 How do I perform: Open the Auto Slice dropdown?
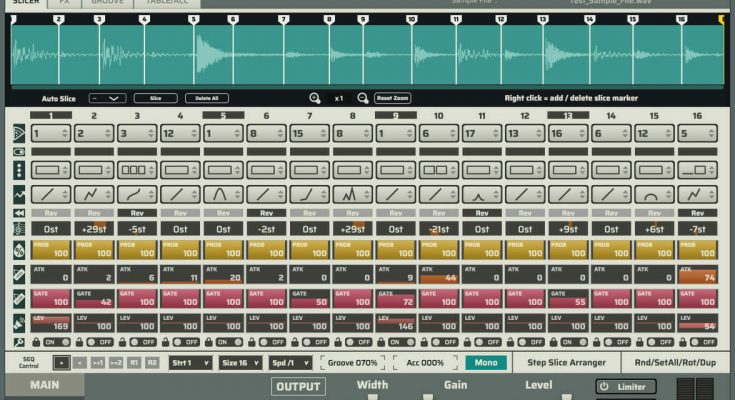pyautogui.click(x=107, y=98)
